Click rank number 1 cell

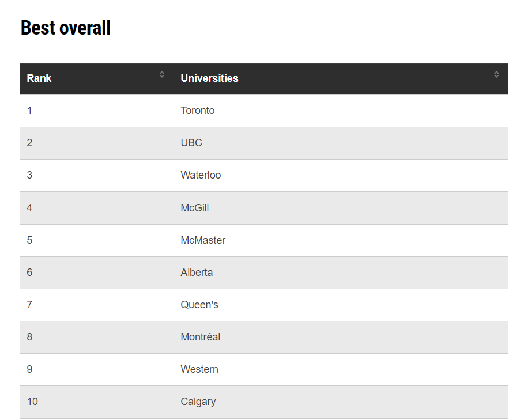coord(97,111)
